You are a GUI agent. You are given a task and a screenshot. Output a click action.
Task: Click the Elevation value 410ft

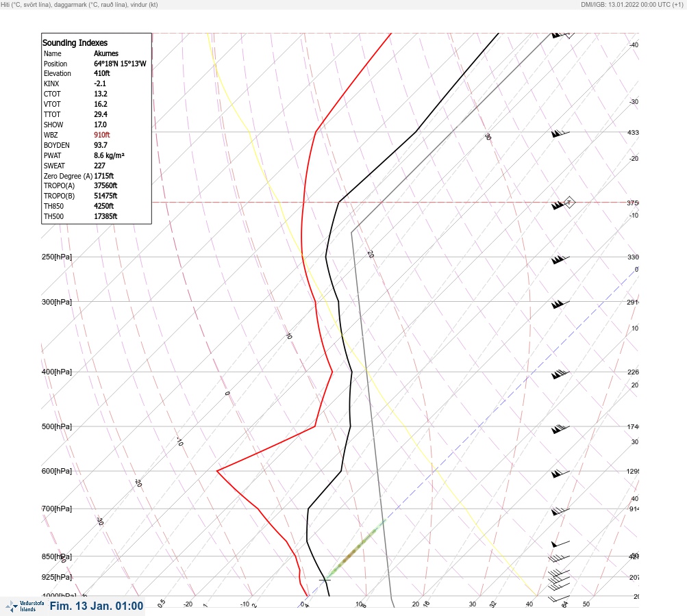click(x=101, y=73)
